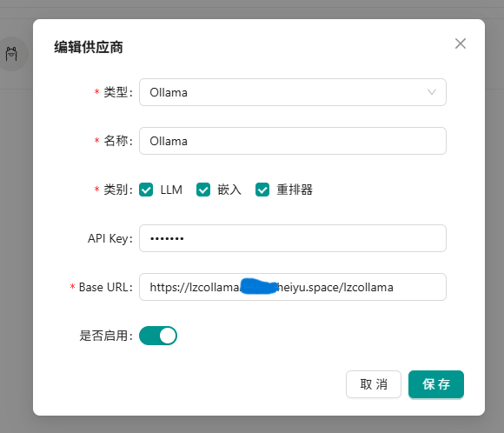Click the 取消 button

click(x=374, y=384)
